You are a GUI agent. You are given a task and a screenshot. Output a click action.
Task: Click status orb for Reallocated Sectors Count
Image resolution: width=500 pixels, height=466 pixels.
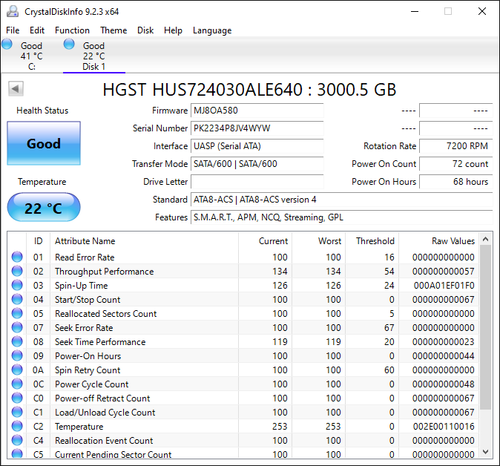click(17, 313)
